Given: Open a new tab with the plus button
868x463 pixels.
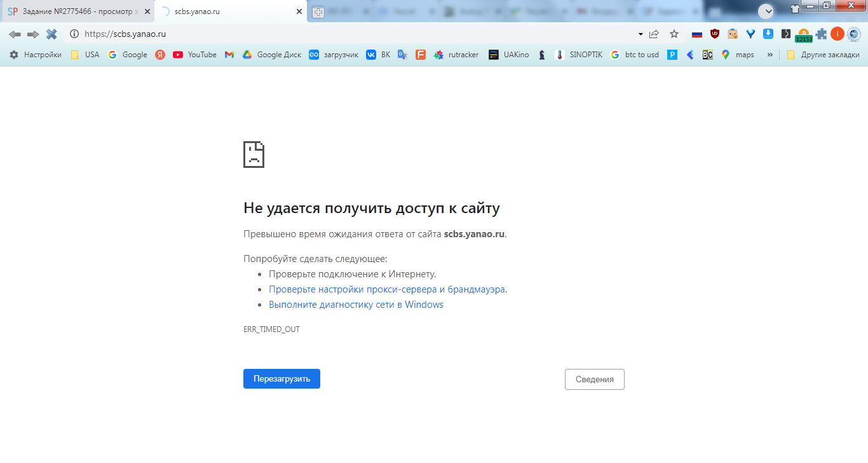Looking at the screenshot, I should [318, 12].
